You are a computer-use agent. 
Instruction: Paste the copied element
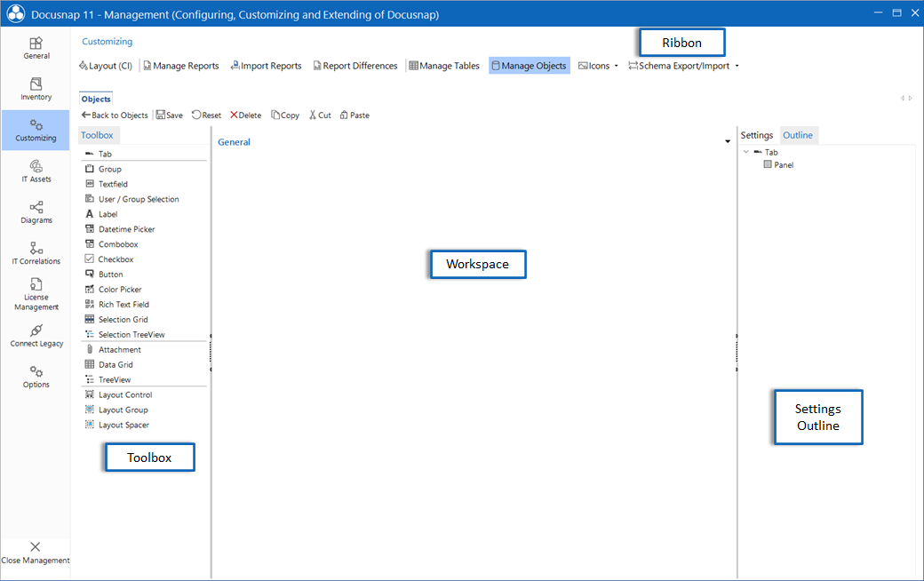[354, 115]
